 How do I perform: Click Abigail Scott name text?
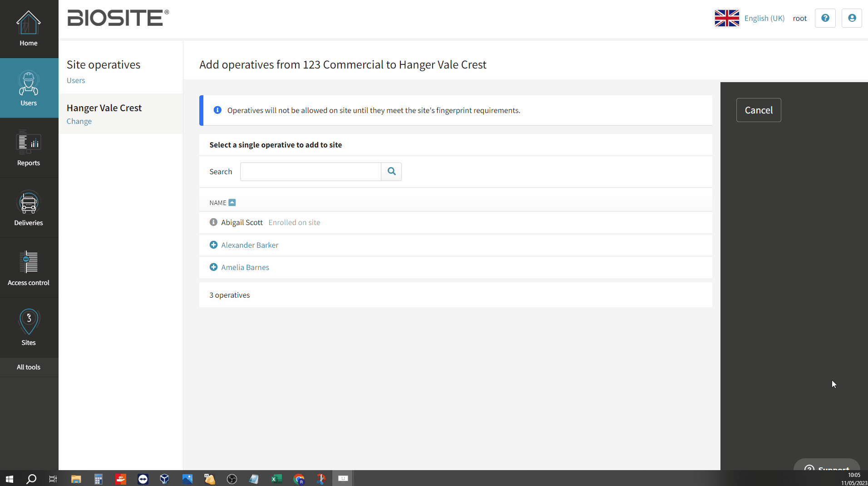click(242, 222)
